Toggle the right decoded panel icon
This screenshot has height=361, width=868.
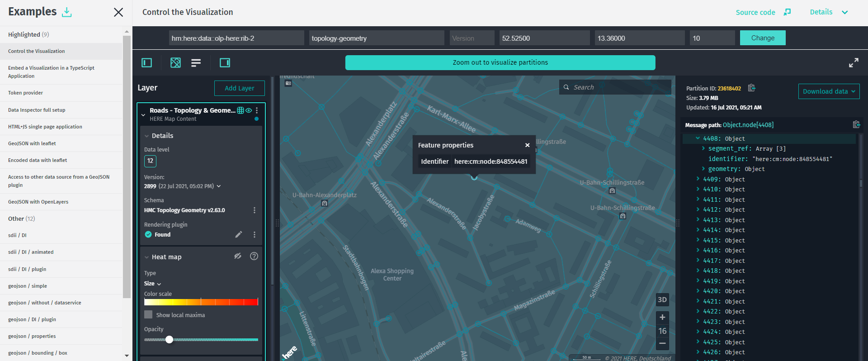[x=225, y=63]
